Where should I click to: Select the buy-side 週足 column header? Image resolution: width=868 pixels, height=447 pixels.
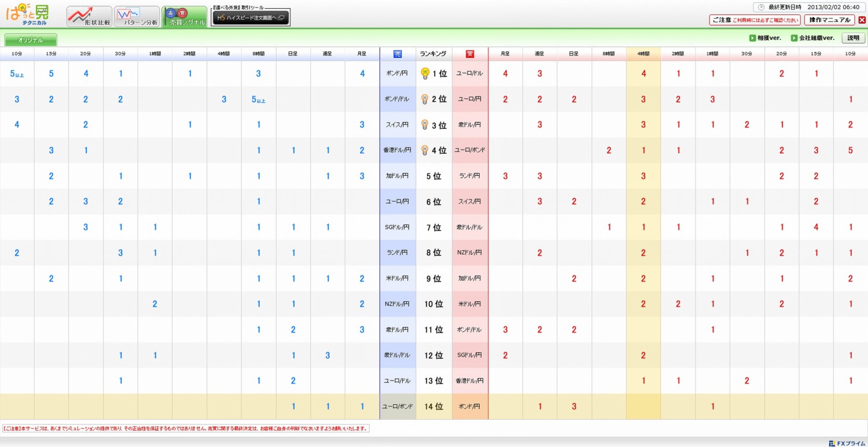click(x=539, y=54)
